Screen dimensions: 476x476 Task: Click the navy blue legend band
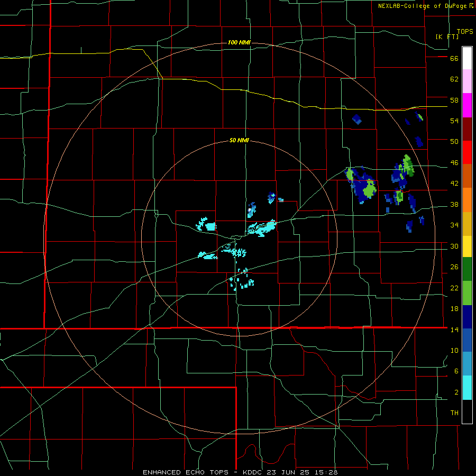(x=467, y=317)
